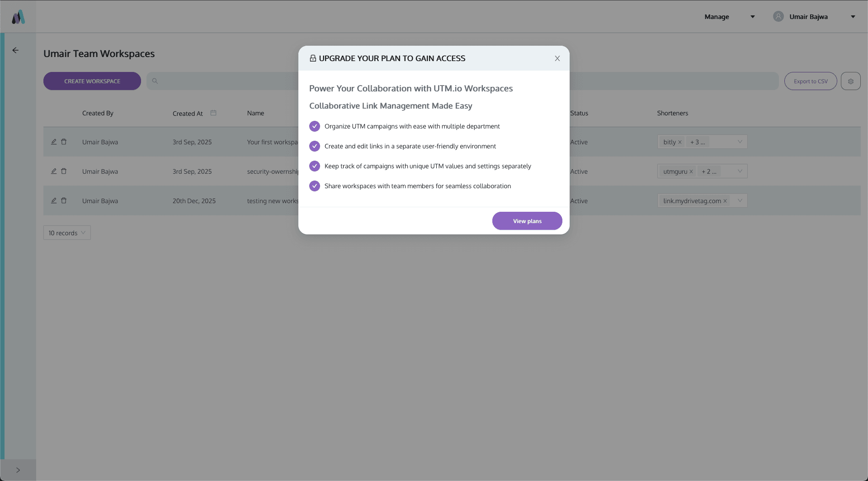Click the '+ 3 ...' shortener overflow tag
Image resolution: width=868 pixels, height=481 pixels.
(x=698, y=142)
